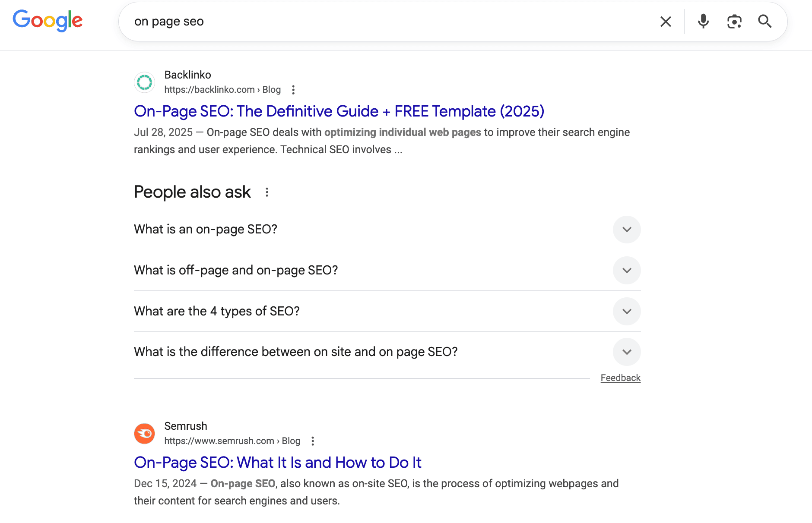Viewport: 812px width, 523px height.
Task: Open the three-dot menu beside Backlinko result
Action: click(x=293, y=89)
